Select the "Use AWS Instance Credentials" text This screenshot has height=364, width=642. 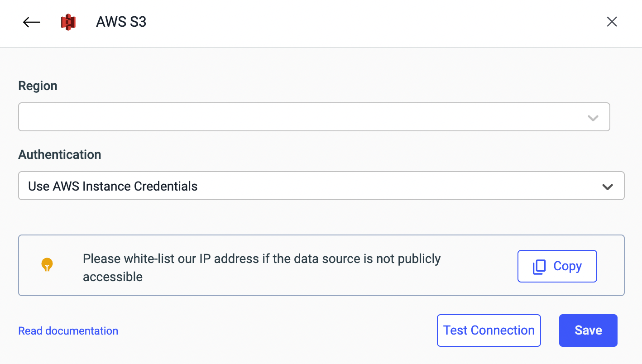[x=113, y=186]
